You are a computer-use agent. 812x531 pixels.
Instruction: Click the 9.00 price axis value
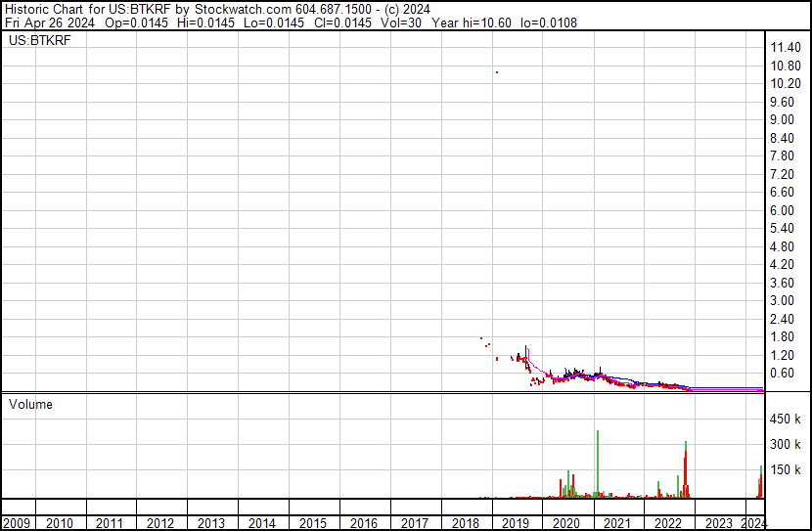point(782,119)
